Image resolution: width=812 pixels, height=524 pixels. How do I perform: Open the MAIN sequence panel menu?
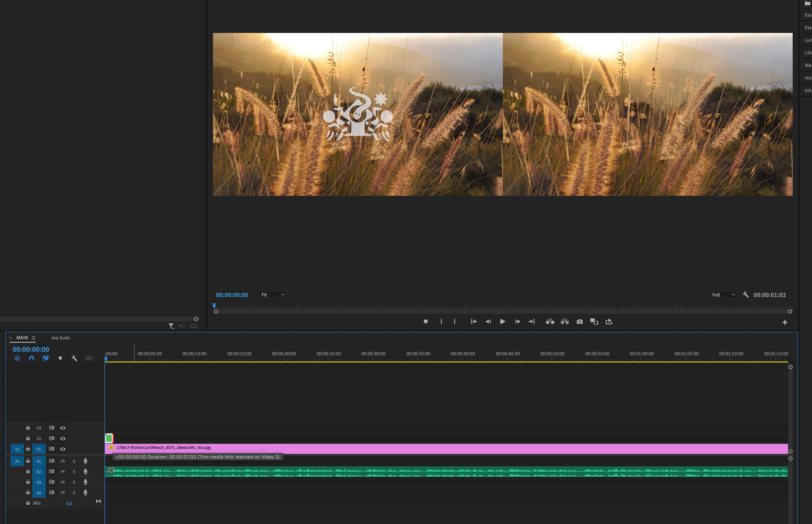pos(34,338)
